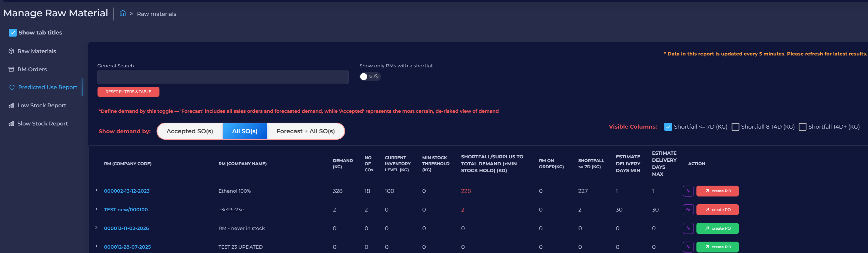Uncheck the Show tab titles checkbox
This screenshot has height=253, width=868.
click(13, 33)
